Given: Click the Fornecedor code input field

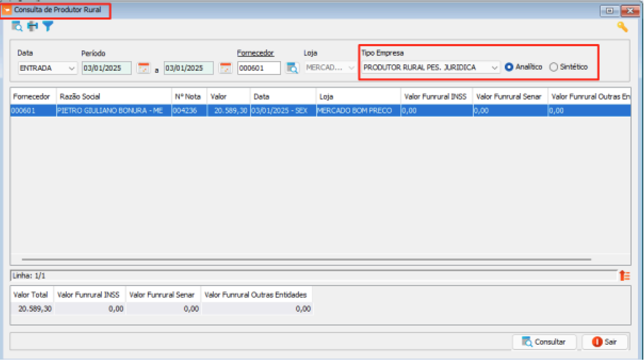Looking at the screenshot, I should [259, 68].
